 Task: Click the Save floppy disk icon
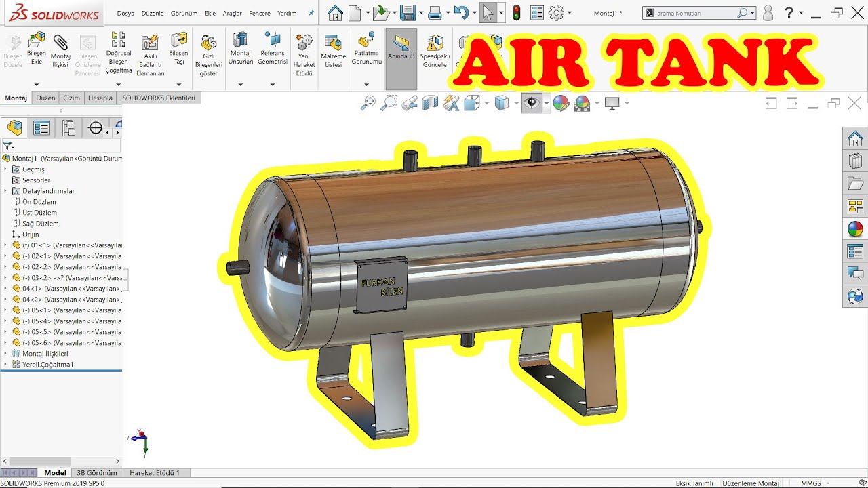(x=408, y=13)
